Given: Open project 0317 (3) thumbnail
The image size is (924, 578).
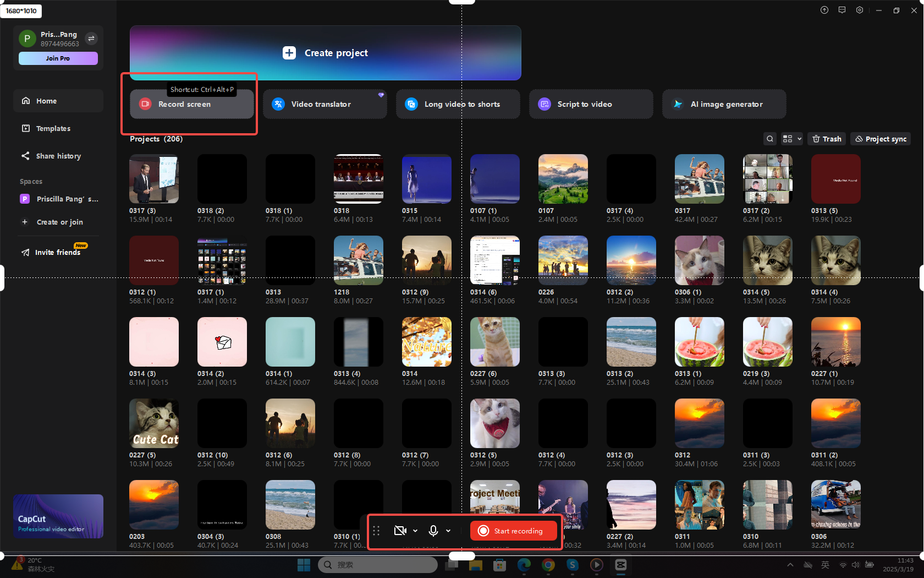Looking at the screenshot, I should (x=154, y=179).
